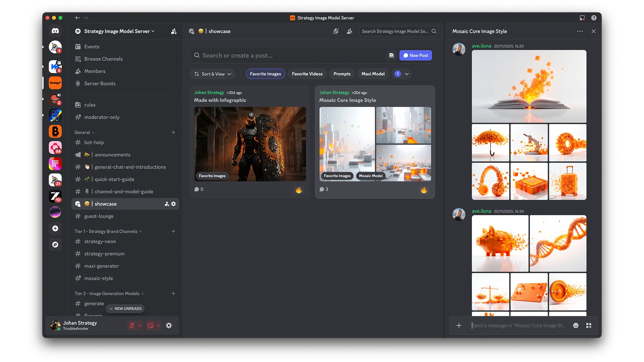This screenshot has height=362, width=644.
Task: Click fire reaction on Mosaic Core post
Action: click(424, 190)
